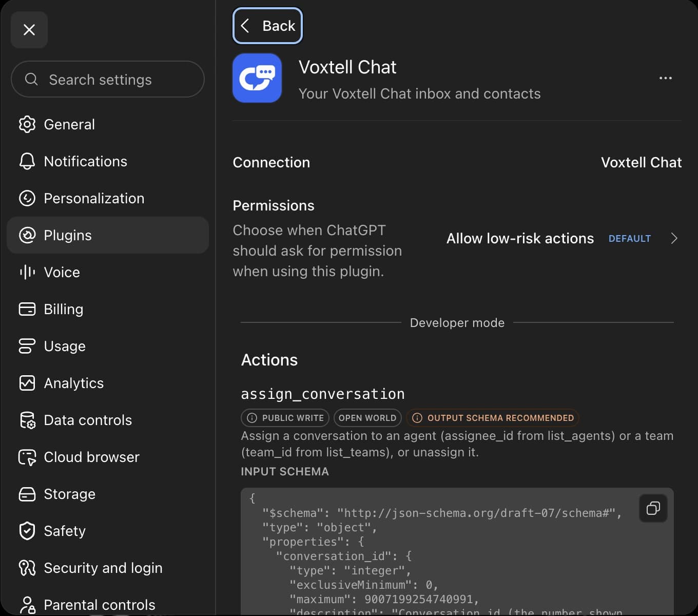Click 'Your Voxtell Chat inbox and contacts' subtitle
The image size is (698, 616).
click(x=419, y=93)
